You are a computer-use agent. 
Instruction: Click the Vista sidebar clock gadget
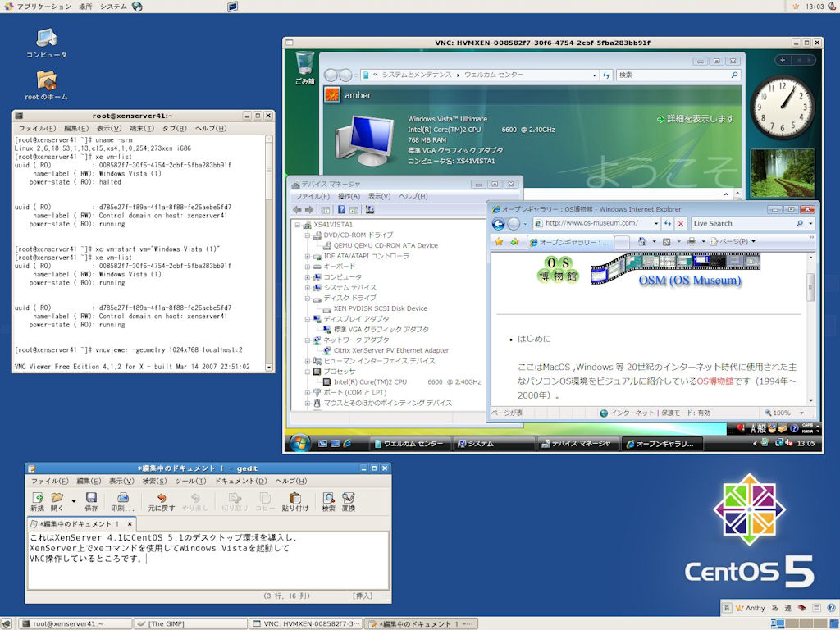pos(782,107)
